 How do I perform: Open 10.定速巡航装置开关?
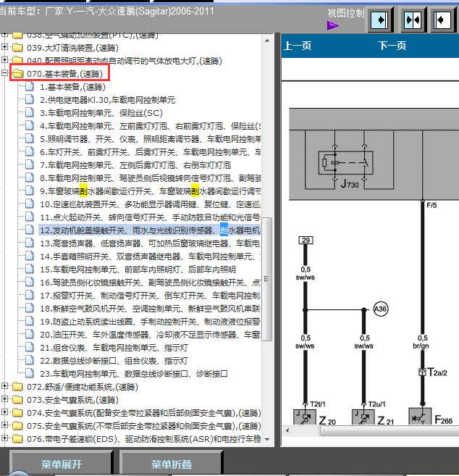(150, 204)
